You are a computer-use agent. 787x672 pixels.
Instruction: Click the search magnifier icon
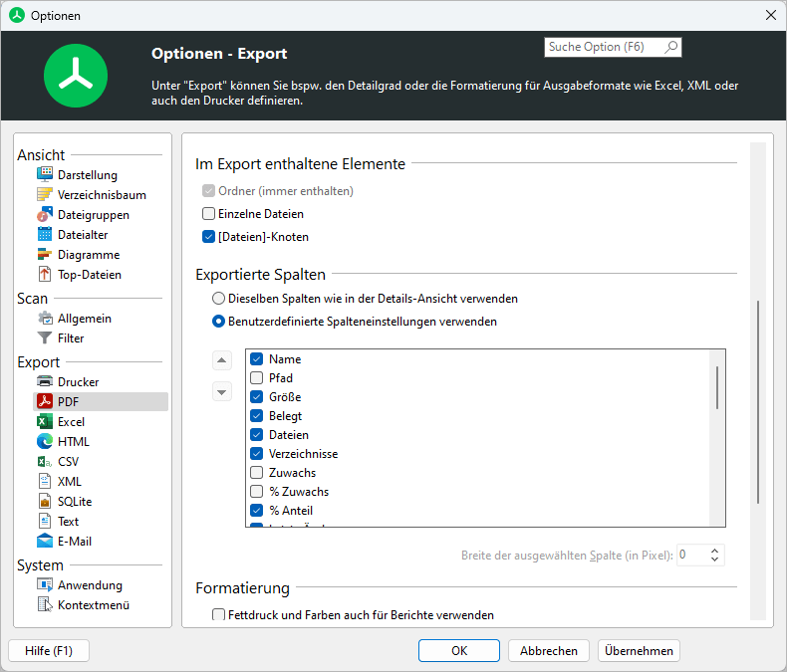coord(670,47)
